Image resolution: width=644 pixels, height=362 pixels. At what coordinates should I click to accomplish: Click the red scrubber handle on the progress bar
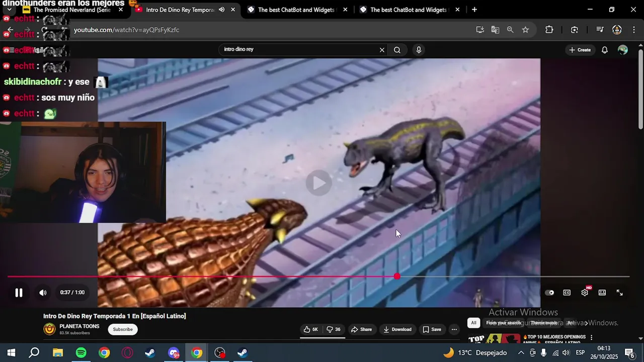pos(397,277)
